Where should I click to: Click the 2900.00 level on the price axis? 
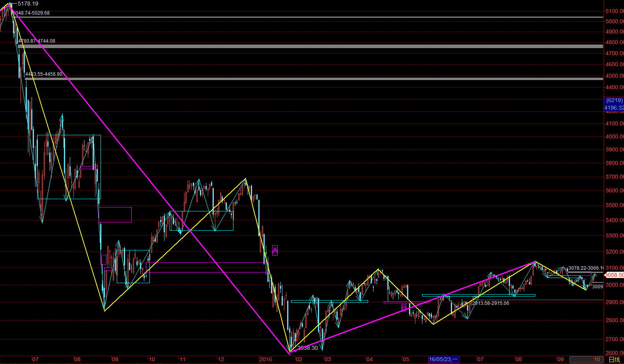coord(615,302)
